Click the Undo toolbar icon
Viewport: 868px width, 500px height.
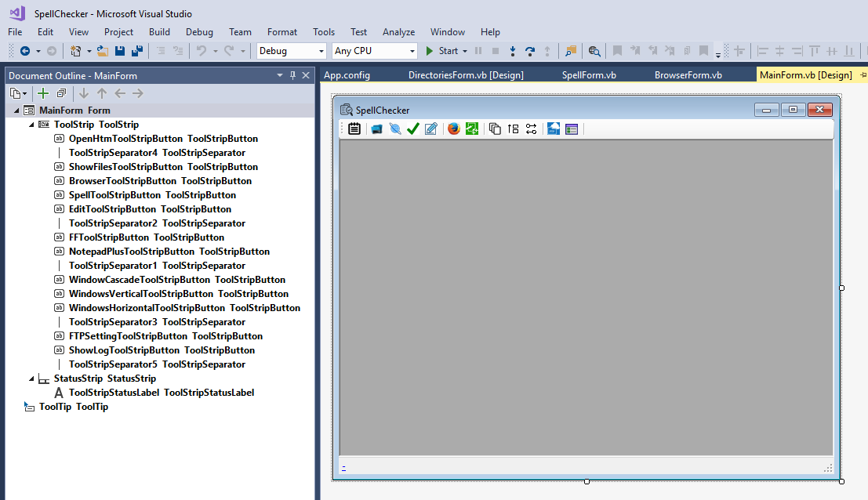202,51
